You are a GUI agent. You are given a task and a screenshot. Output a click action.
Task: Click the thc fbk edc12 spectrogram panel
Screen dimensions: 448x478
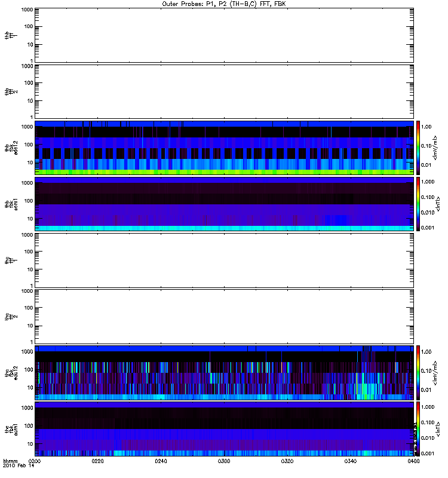(x=224, y=373)
